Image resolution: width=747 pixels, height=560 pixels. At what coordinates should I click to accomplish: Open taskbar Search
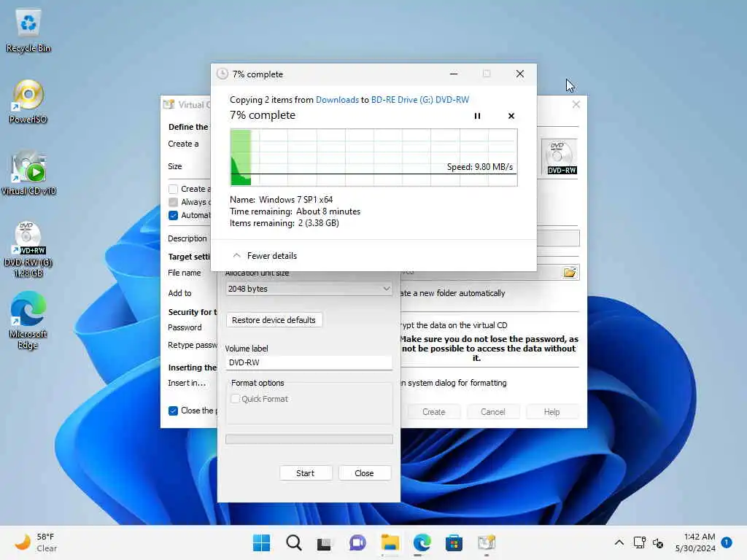(x=293, y=542)
